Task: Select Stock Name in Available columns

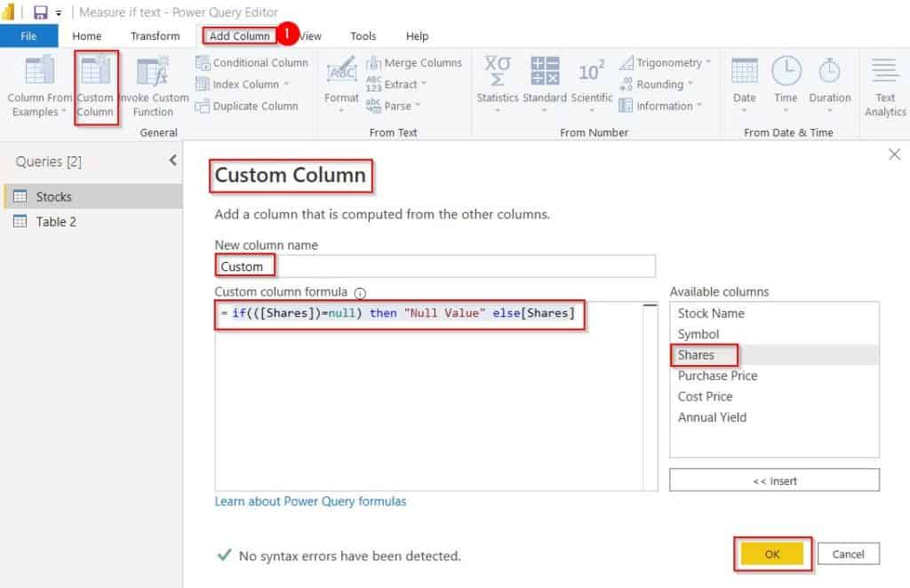Action: tap(774, 314)
